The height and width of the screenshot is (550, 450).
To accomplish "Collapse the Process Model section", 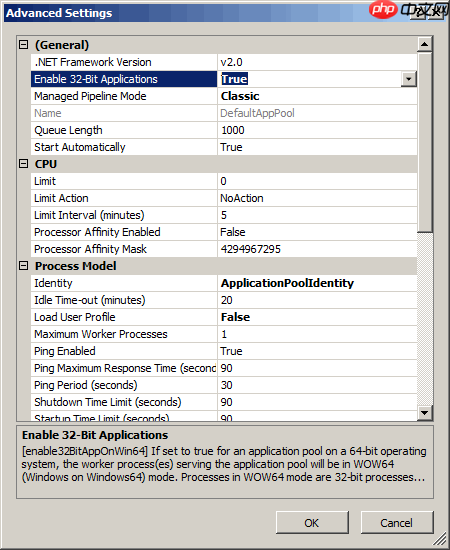I will 23,266.
